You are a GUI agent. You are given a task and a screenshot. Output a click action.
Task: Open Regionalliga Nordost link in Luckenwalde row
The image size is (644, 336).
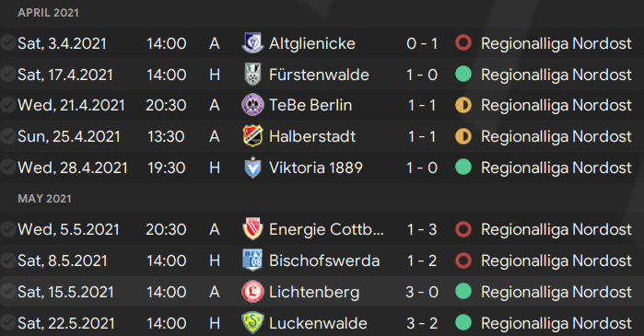click(x=556, y=323)
